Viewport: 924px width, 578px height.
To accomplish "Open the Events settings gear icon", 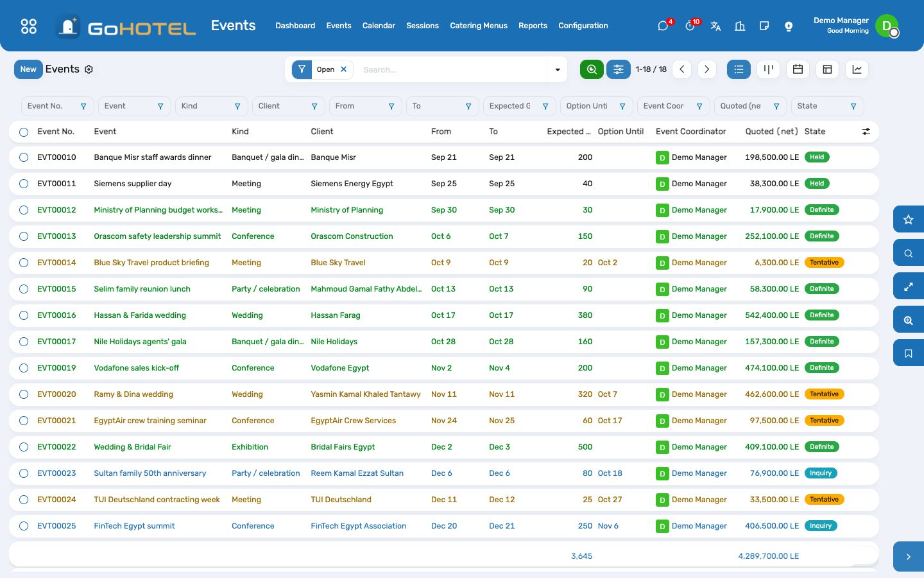I will pos(89,69).
